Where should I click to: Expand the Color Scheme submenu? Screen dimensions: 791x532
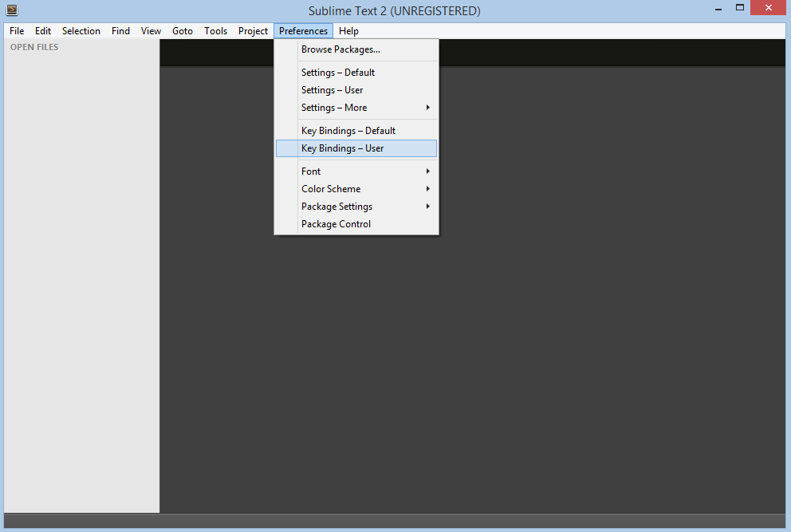point(356,189)
